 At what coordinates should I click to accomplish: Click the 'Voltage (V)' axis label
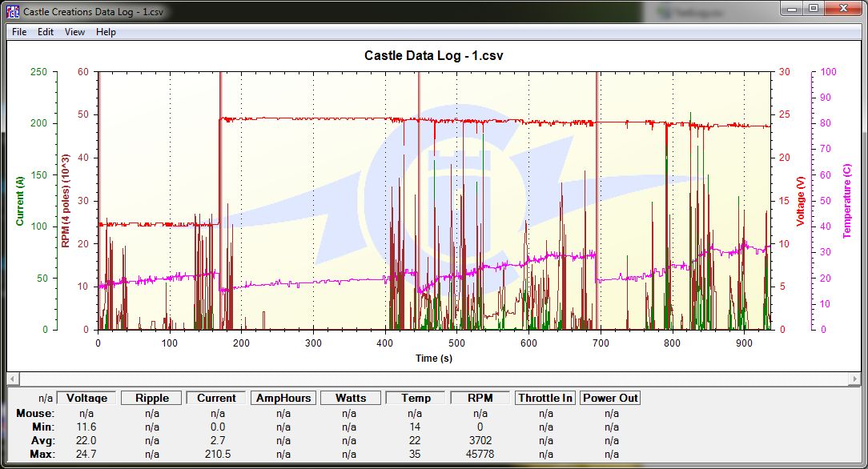click(x=800, y=201)
